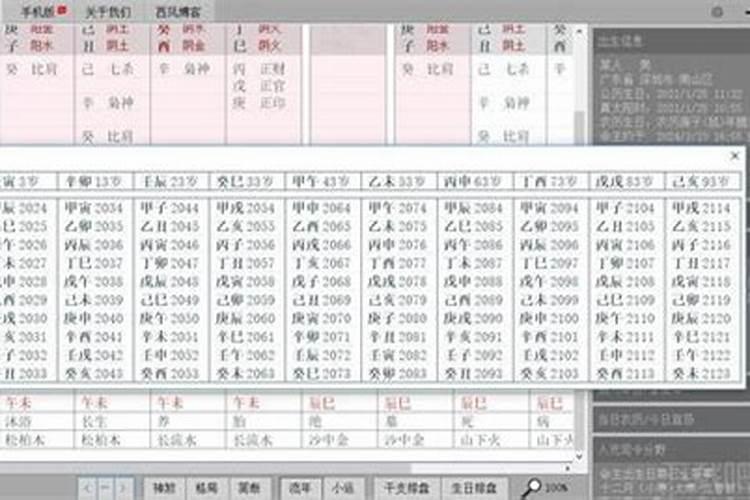
Task: Click the year entry 甲辰 2084
Action: click(474, 208)
